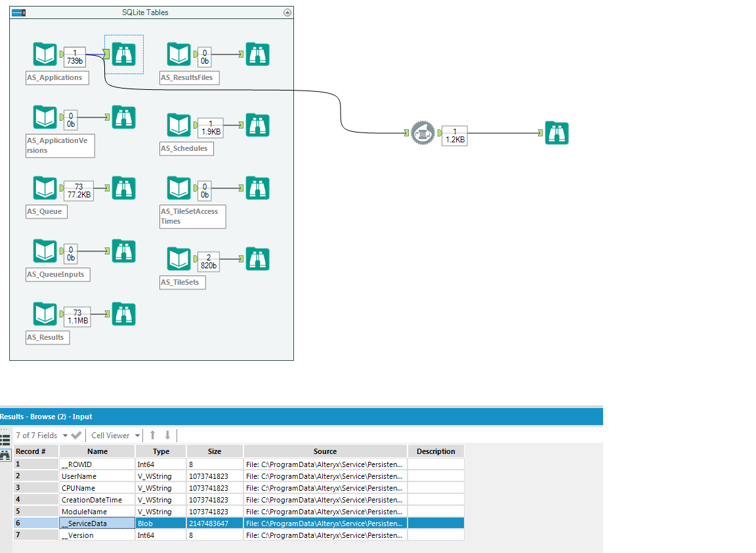Select the AS_Queue Input Data tool
Image resolution: width=756 pixels, height=553 pixels.
pyautogui.click(x=45, y=188)
